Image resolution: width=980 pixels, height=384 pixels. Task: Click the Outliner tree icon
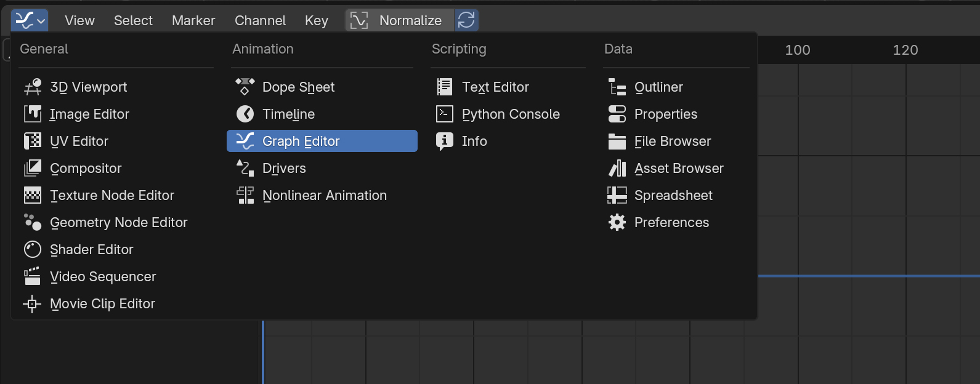coord(617,87)
